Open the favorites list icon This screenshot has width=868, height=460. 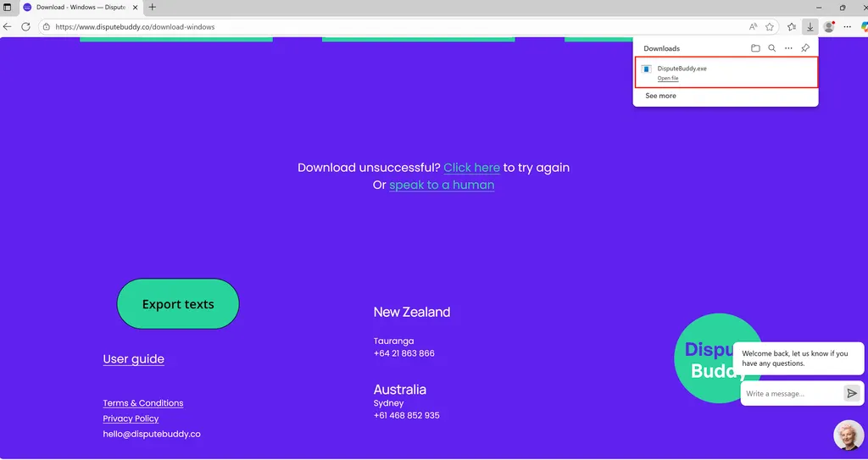coord(792,26)
